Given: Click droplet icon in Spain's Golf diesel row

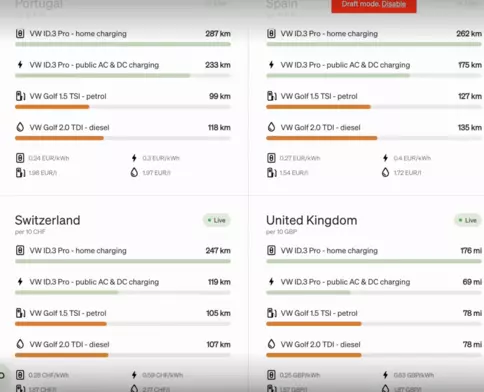Looking at the screenshot, I should coord(271,127).
